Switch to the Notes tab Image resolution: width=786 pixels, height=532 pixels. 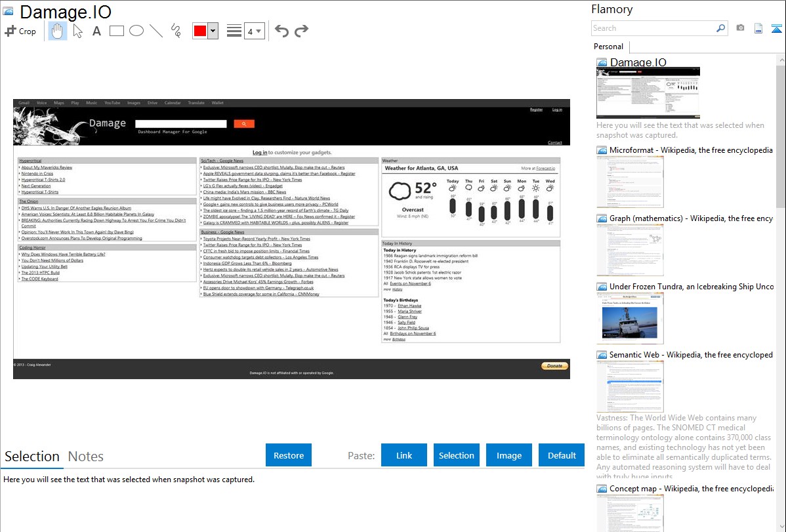click(86, 457)
